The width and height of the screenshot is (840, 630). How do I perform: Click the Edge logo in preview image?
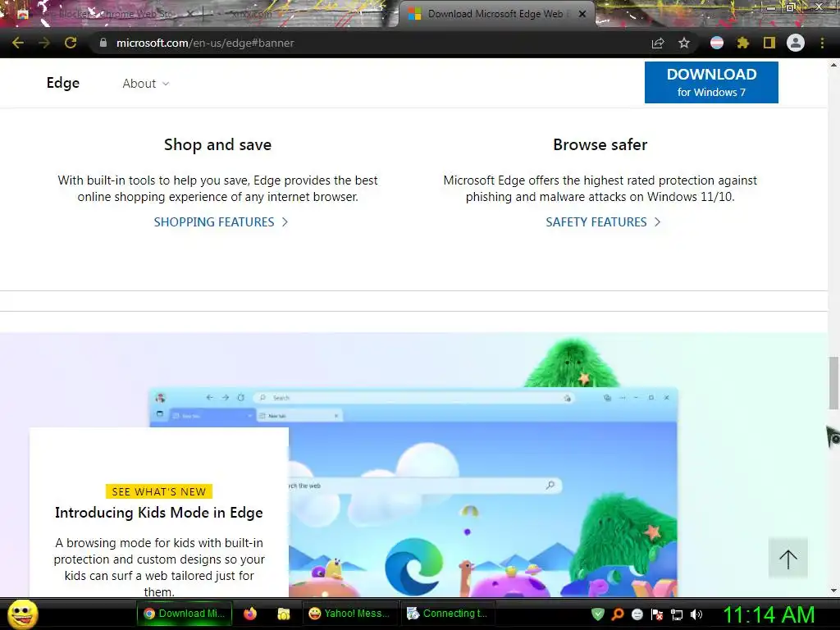tap(413, 567)
